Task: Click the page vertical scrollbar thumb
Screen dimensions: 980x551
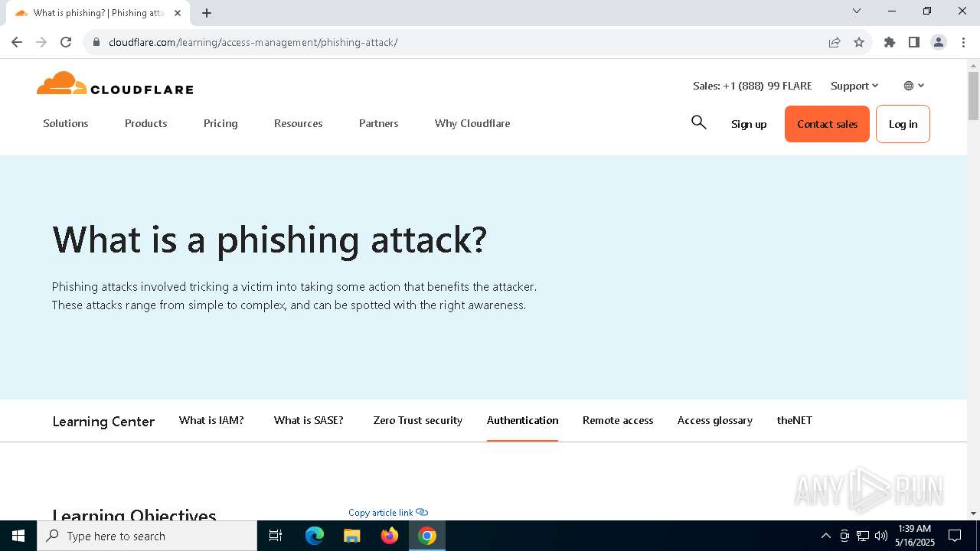Action: (973, 96)
